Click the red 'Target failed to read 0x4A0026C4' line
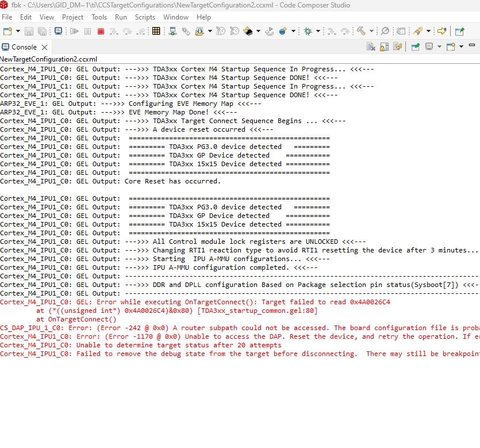The height and width of the screenshot is (448, 480). coord(195,303)
